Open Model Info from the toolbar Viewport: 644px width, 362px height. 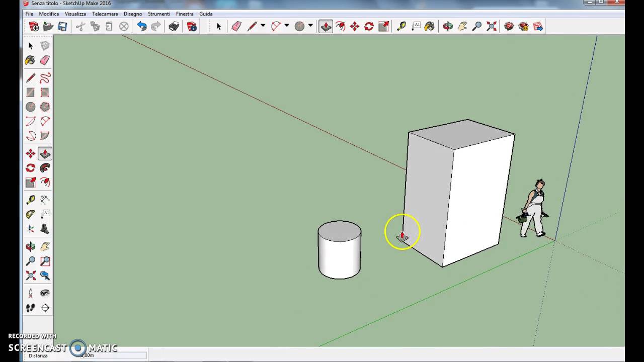[x=192, y=27]
